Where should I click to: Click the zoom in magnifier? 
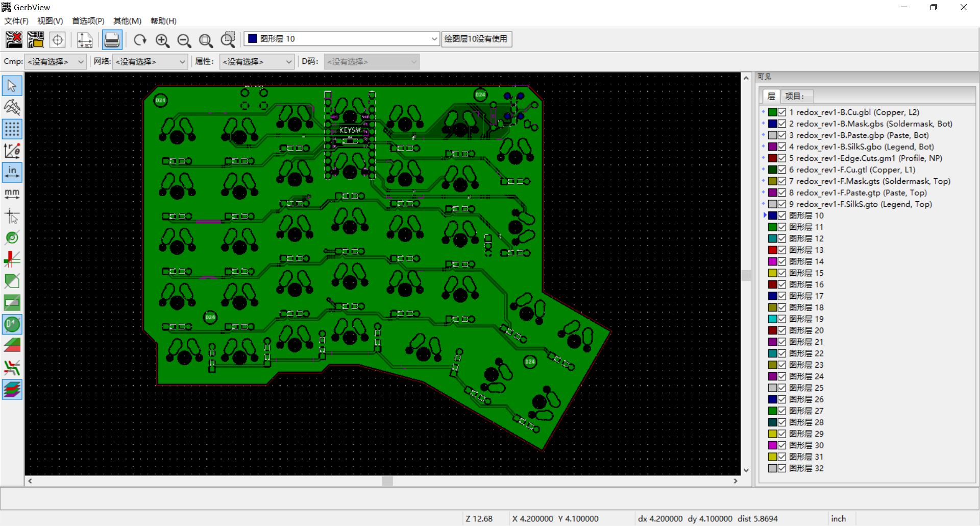tap(162, 40)
